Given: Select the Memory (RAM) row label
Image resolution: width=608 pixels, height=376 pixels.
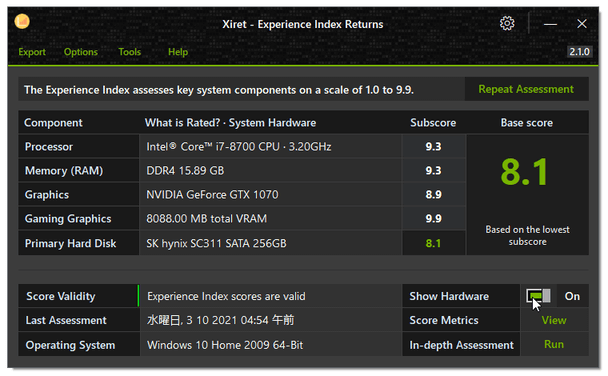Looking at the screenshot, I should tap(64, 171).
